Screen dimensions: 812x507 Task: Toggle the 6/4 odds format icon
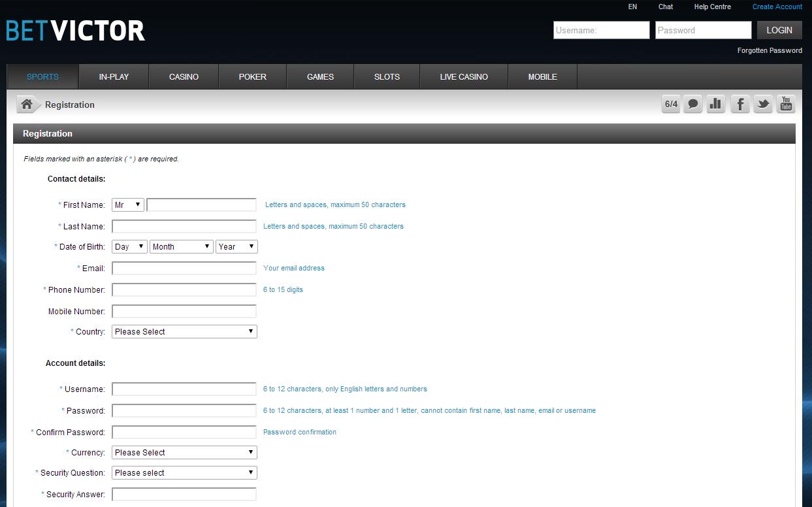click(671, 104)
